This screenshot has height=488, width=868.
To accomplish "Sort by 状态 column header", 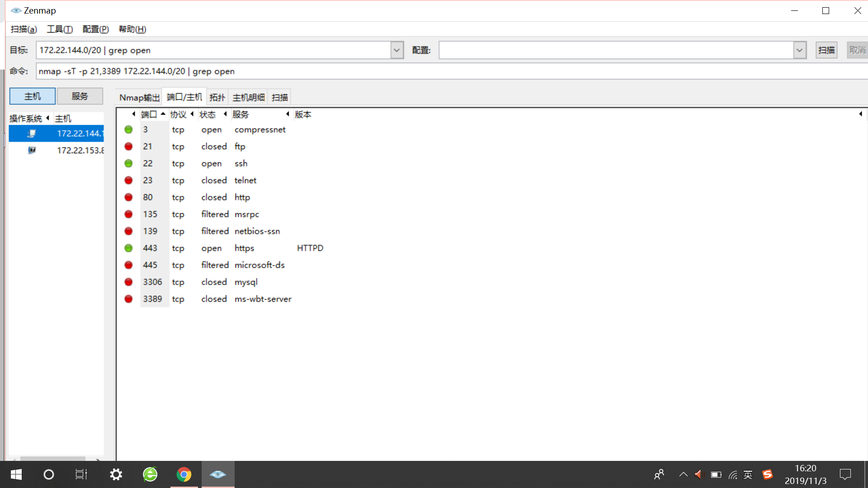I will pos(208,115).
